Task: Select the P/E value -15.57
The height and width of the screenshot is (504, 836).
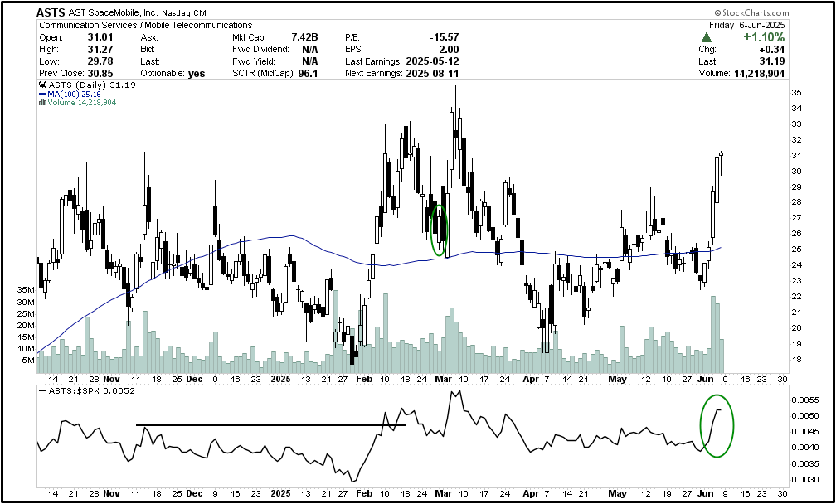Action: [x=445, y=38]
